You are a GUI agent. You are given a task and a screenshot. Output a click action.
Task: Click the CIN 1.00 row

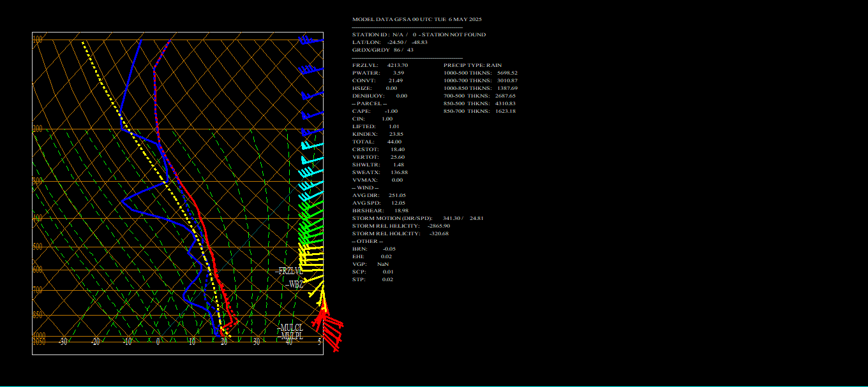[373, 119]
